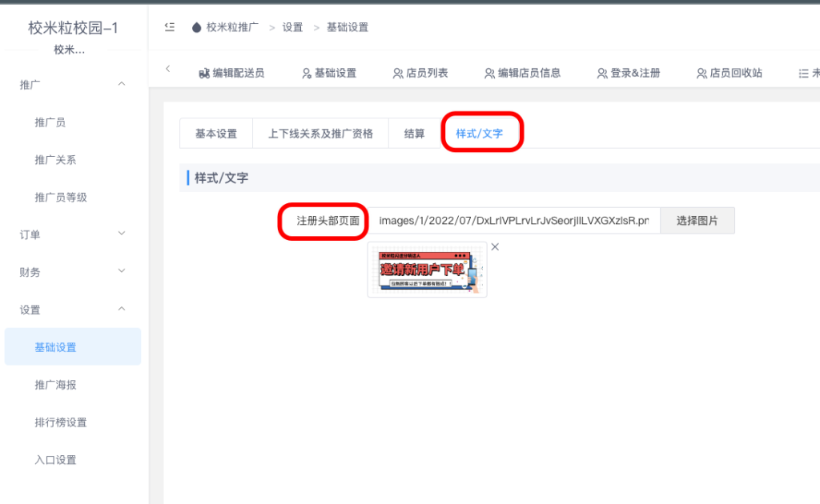
Task: Expand the 订单 menu in the sidebar
Action: pyautogui.click(x=72, y=234)
